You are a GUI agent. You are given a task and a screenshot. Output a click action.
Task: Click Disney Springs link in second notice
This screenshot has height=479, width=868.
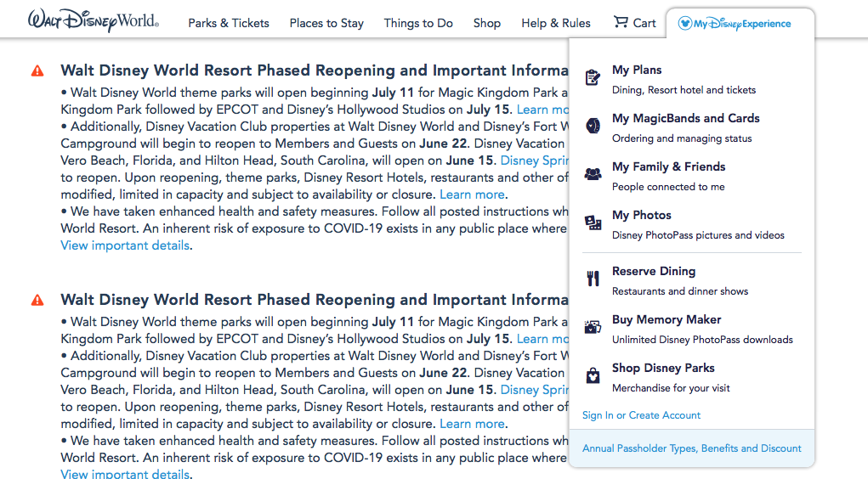pyautogui.click(x=535, y=390)
